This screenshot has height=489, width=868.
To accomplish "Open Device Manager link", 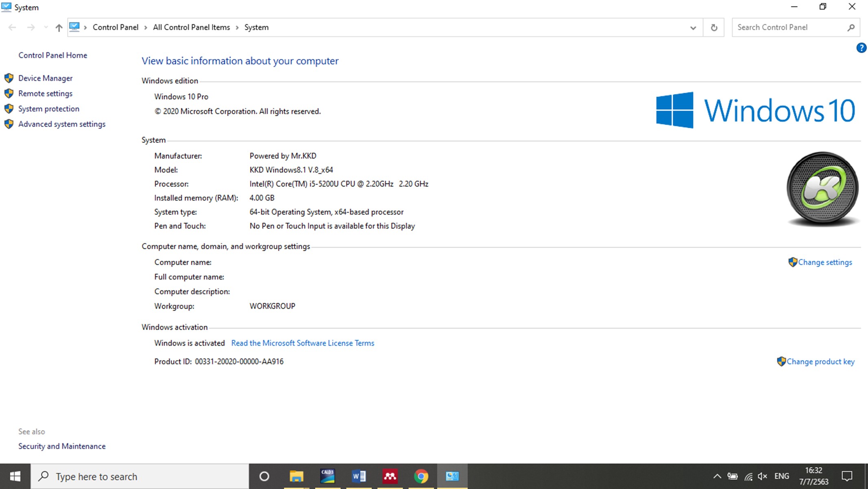I will coord(45,78).
